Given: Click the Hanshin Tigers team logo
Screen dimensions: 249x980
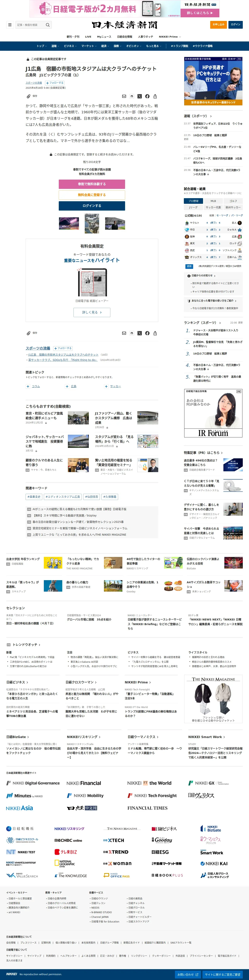Looking at the screenshot, I should (x=187, y=237).
